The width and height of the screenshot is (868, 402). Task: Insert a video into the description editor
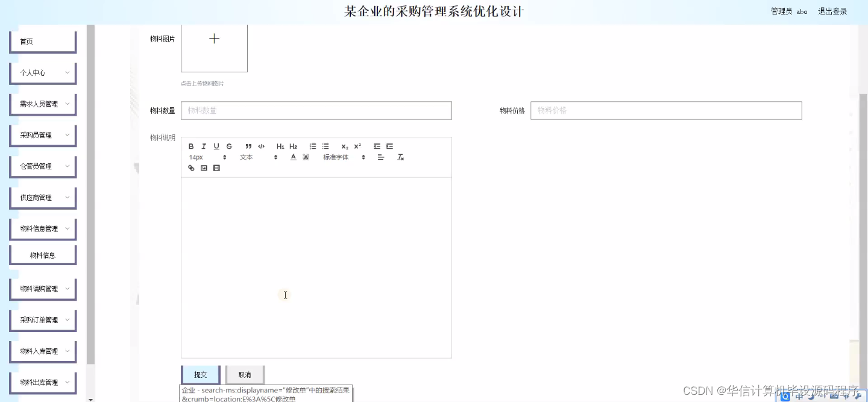tap(216, 168)
